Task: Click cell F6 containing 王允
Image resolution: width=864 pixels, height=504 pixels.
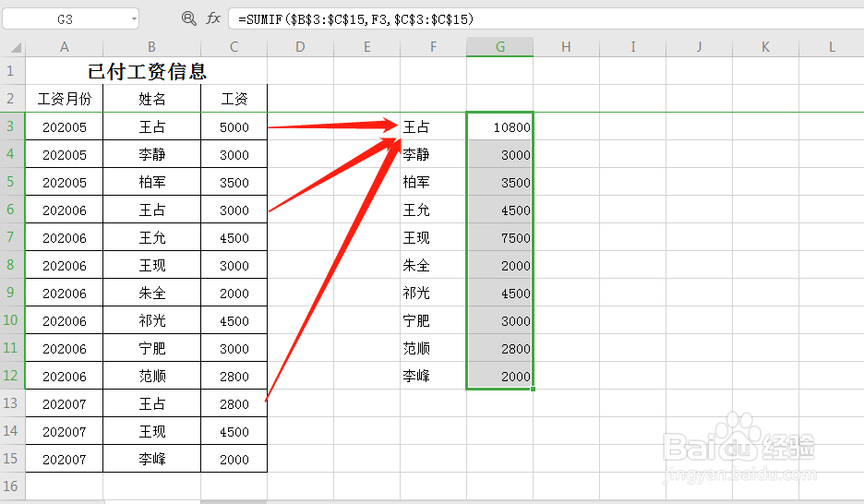Action: coord(434,210)
